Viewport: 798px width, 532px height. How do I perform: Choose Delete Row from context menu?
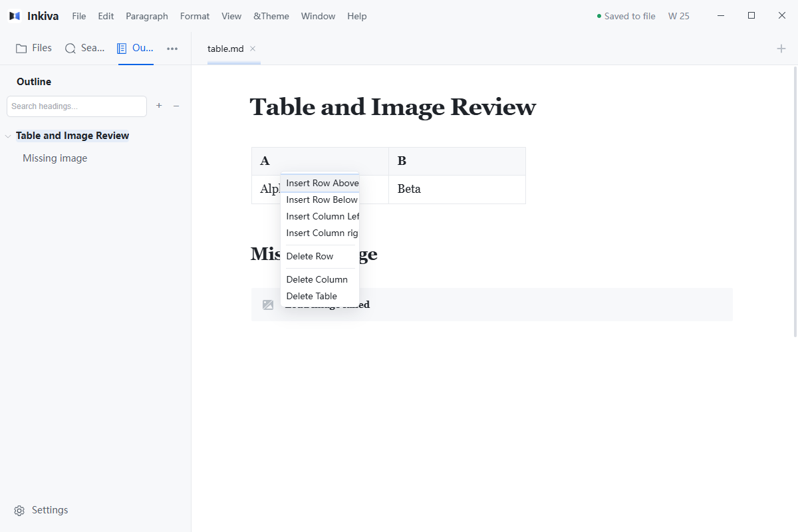320,256
